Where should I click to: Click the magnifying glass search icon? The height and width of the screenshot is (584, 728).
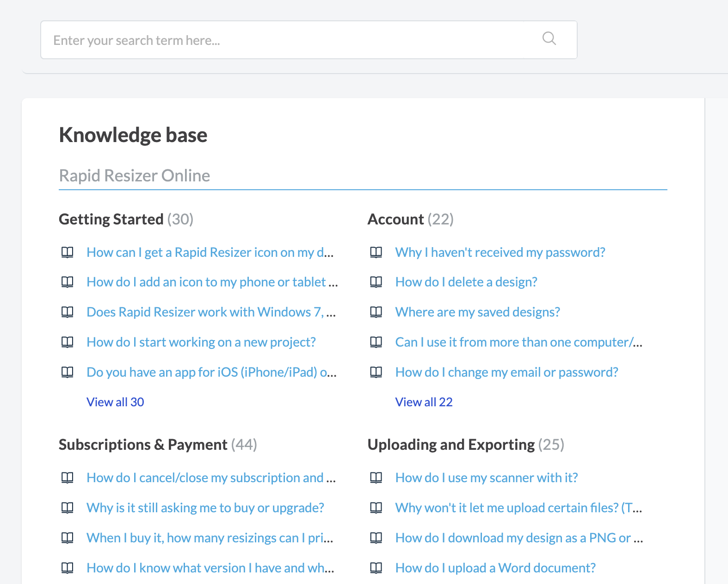pyautogui.click(x=549, y=38)
